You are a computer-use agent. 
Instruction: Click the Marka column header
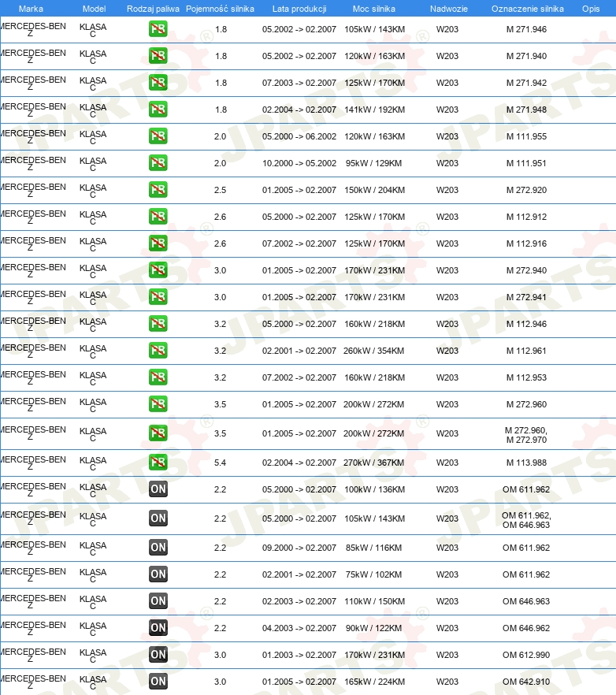(31, 9)
